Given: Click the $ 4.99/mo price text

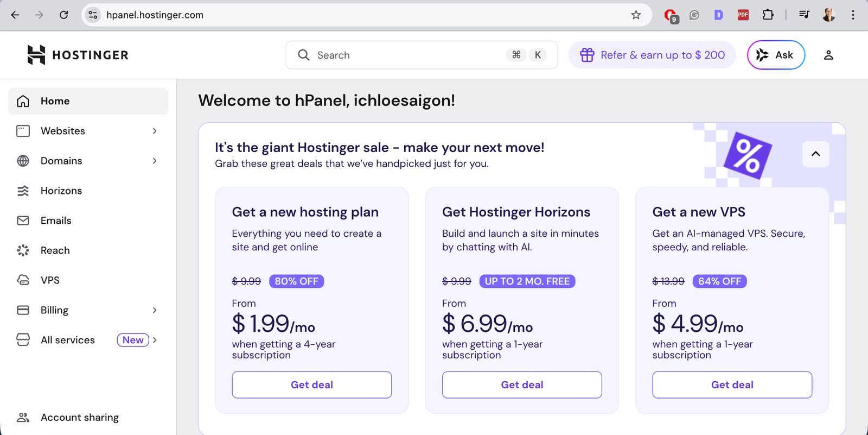Looking at the screenshot, I should (x=698, y=324).
